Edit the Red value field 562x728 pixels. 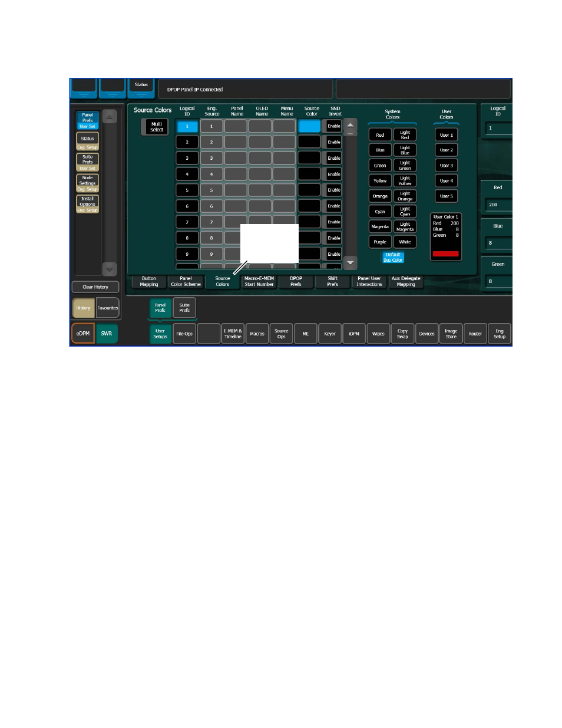(498, 205)
